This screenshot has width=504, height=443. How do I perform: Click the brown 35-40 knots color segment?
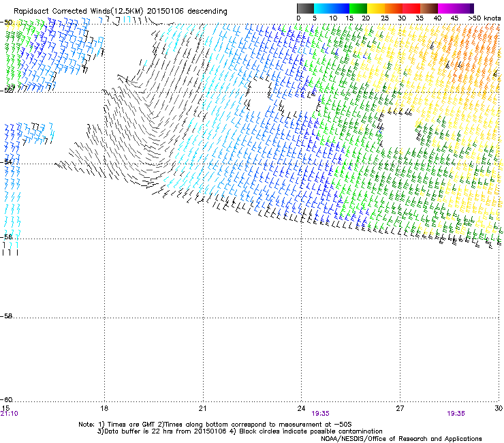click(429, 8)
